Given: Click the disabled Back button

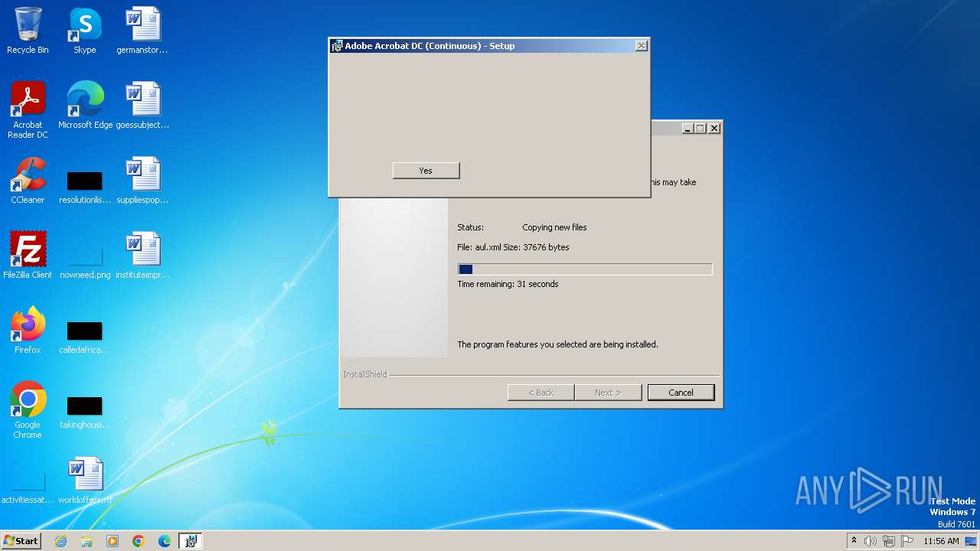Looking at the screenshot, I should click(541, 393).
